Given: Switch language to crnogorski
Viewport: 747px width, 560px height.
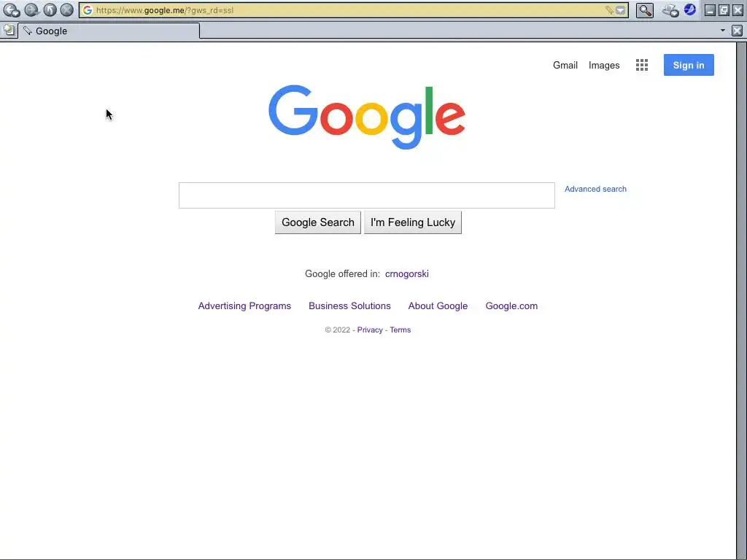Looking at the screenshot, I should click(x=407, y=274).
